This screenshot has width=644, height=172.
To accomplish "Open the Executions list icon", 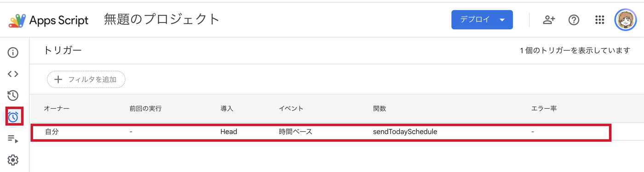I will (x=13, y=139).
